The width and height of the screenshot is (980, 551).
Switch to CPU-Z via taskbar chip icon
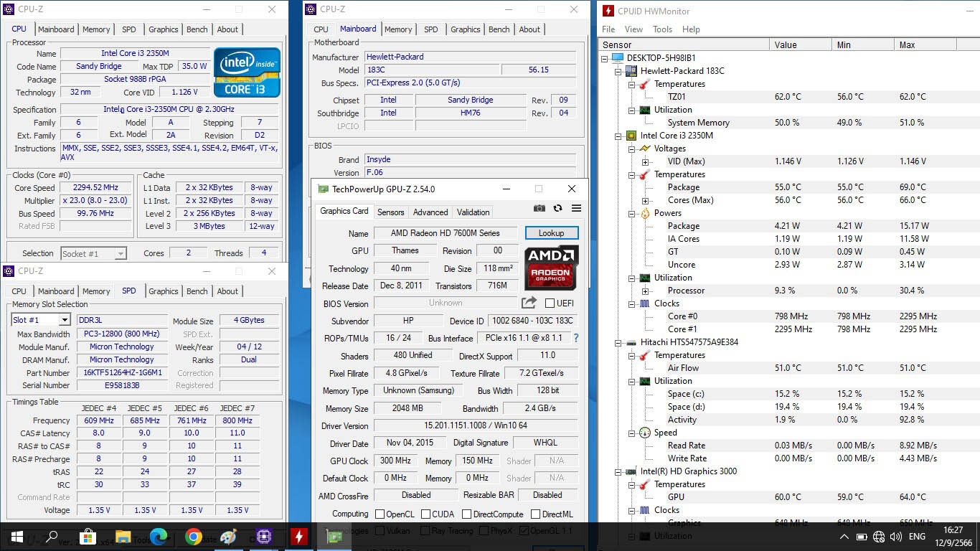[x=263, y=537]
